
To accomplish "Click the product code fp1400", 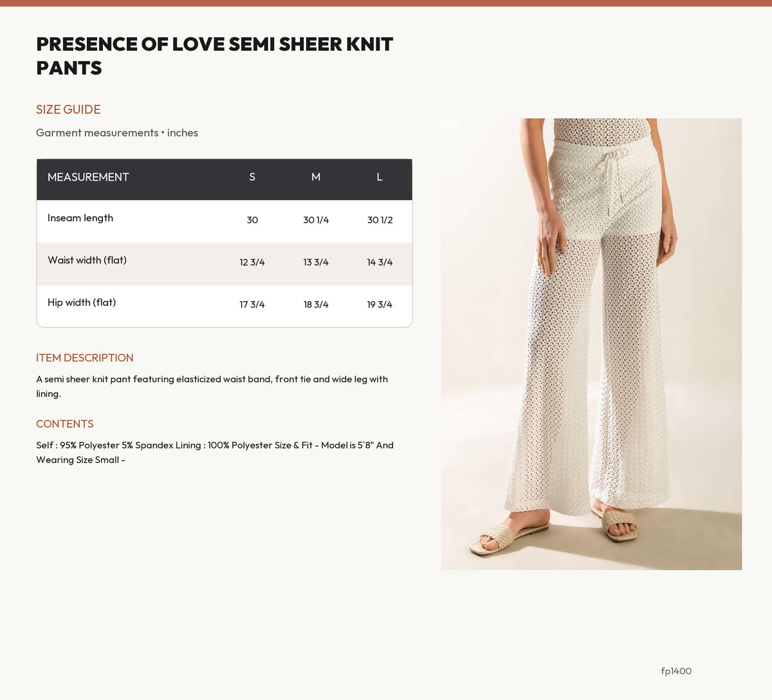I will pos(676,671).
